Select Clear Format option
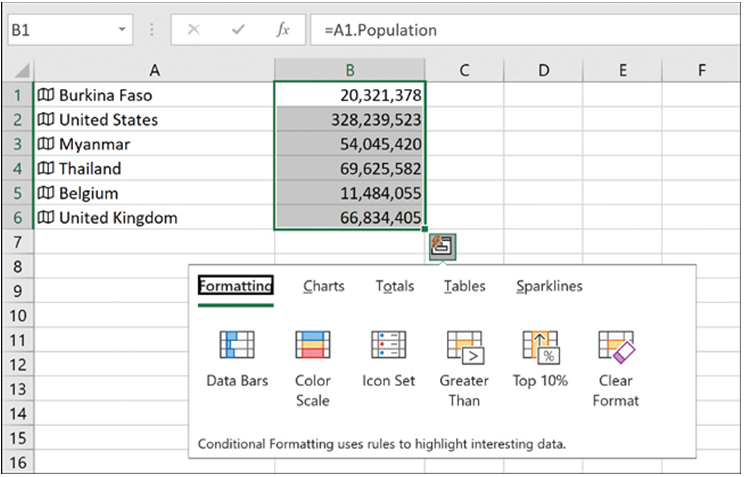The height and width of the screenshot is (477, 745). [616, 369]
